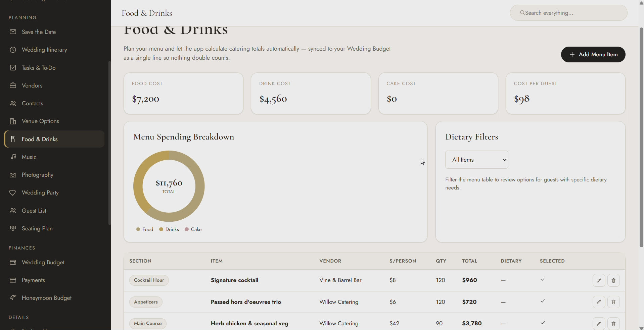Screen dimensions: 644x330
Task: Toggle selected checkmark for Herb chicken row
Action: (543, 323)
